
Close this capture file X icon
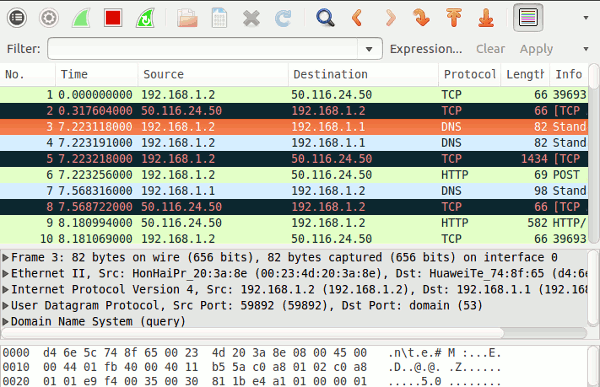(251, 18)
